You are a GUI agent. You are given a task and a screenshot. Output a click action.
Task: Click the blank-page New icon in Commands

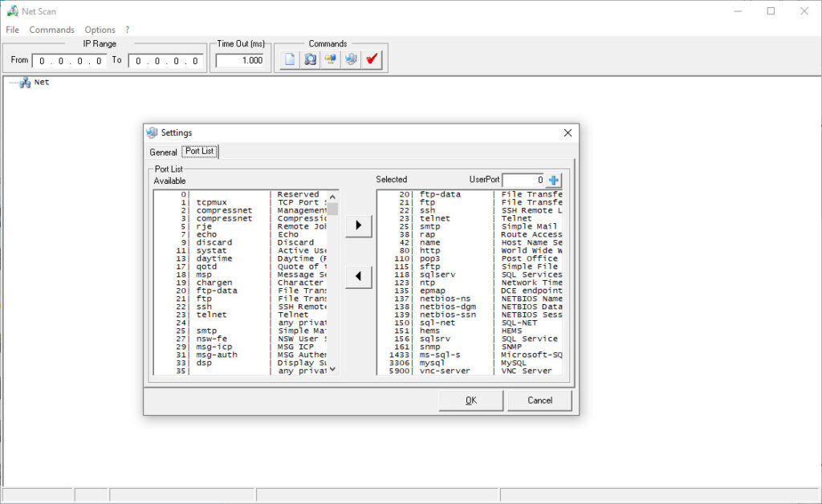(x=290, y=59)
